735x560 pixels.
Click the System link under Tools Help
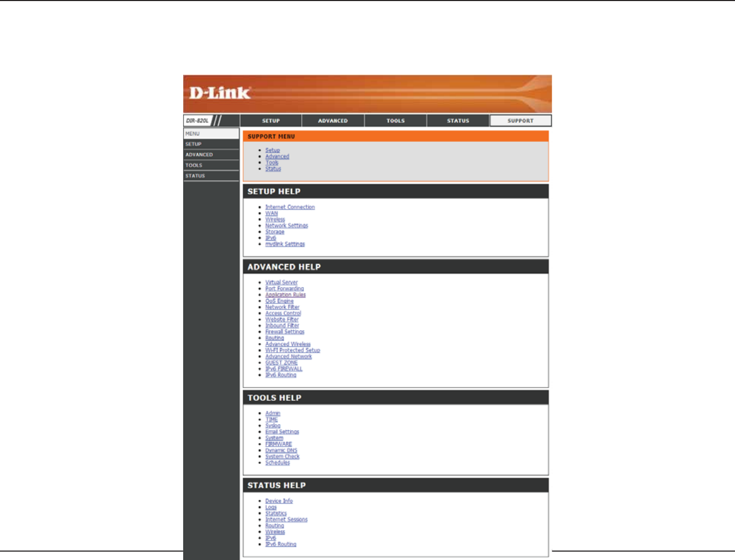tap(274, 438)
